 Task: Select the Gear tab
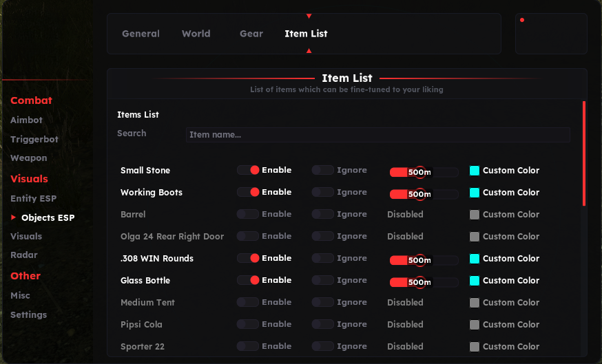pyautogui.click(x=251, y=34)
